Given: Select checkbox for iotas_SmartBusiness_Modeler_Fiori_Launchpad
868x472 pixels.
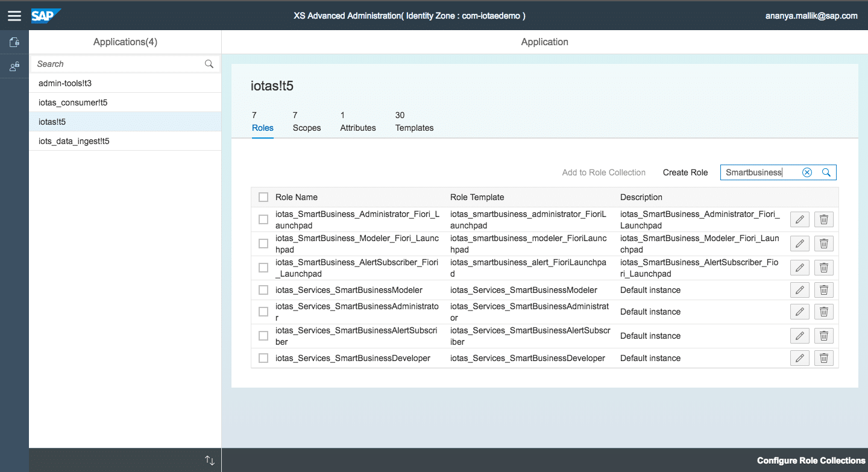Looking at the screenshot, I should tap(263, 244).
